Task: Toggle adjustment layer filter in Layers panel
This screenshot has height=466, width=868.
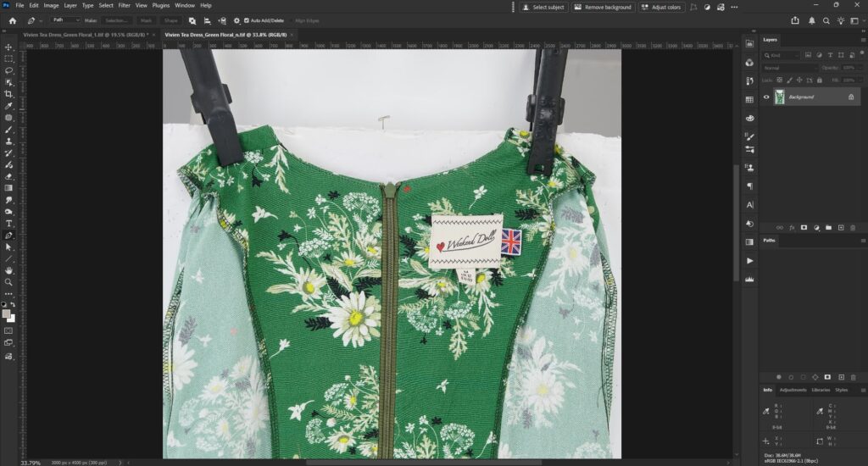Action: point(820,55)
